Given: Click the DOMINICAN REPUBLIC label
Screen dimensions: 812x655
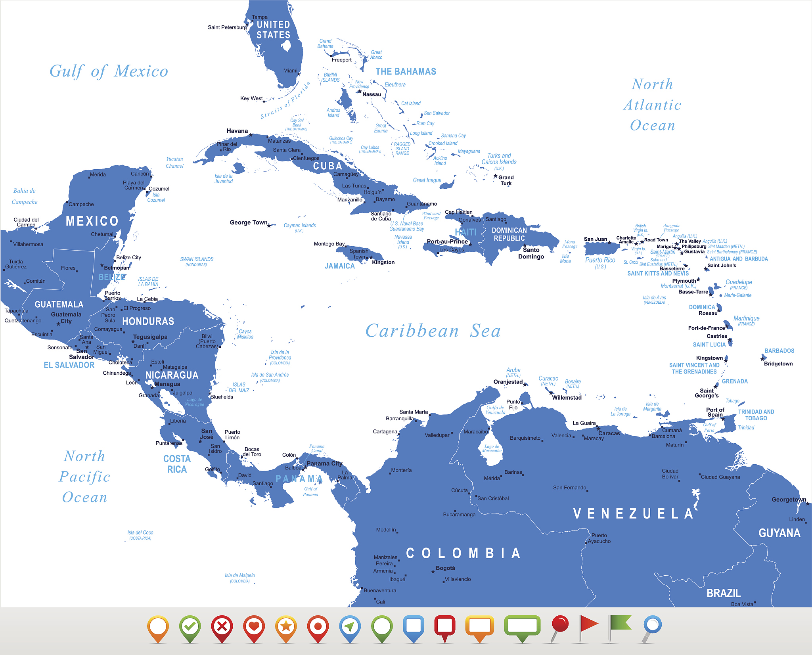Looking at the screenshot, I should 509,234.
